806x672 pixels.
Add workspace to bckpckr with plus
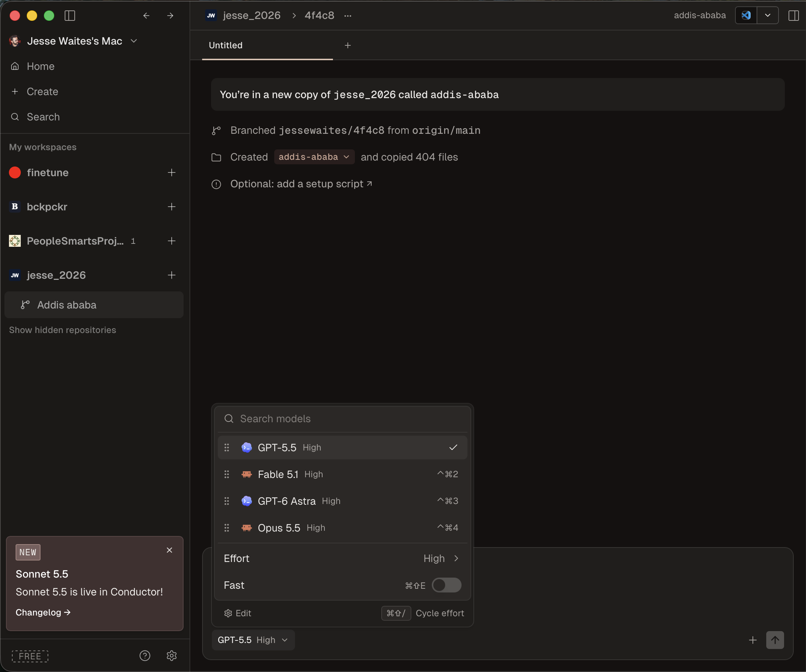[x=172, y=207]
